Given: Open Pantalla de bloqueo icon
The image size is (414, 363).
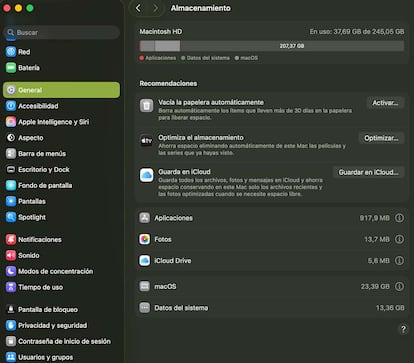Looking at the screenshot, I should (x=11, y=309).
